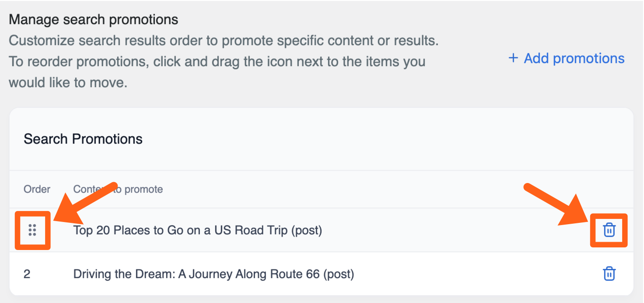Click 'would like to move.' text line
Image resolution: width=644 pixels, height=303 pixels.
pos(68,82)
